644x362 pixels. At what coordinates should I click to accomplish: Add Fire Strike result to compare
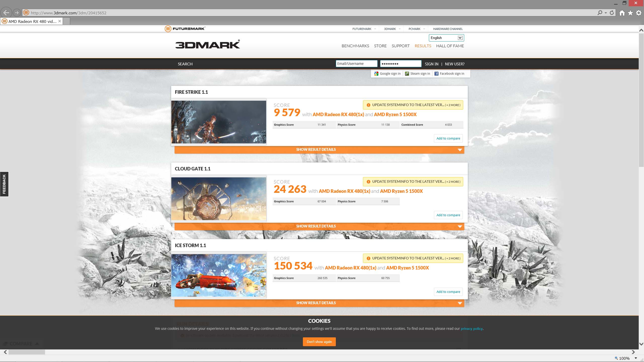click(x=448, y=139)
